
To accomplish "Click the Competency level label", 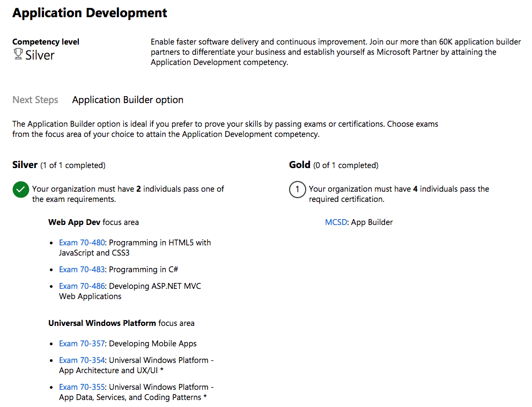I will click(x=46, y=42).
